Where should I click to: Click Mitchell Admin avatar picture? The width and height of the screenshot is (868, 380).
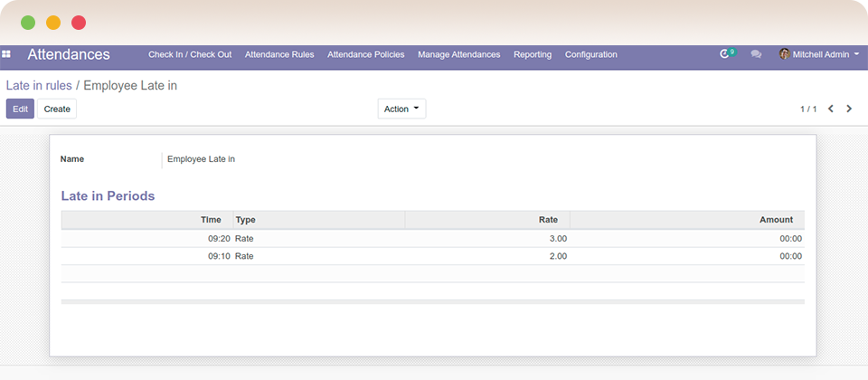pyautogui.click(x=785, y=54)
